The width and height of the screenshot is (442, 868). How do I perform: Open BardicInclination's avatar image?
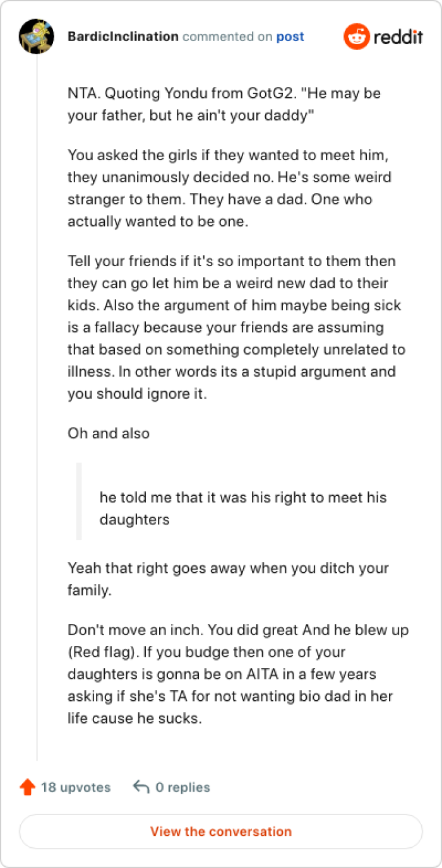click(37, 37)
